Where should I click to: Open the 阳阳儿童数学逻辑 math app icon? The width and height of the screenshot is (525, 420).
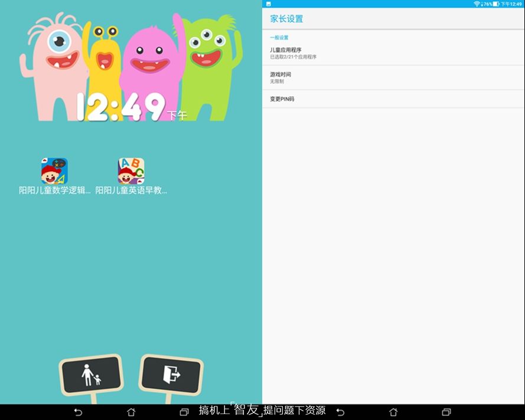point(54,171)
